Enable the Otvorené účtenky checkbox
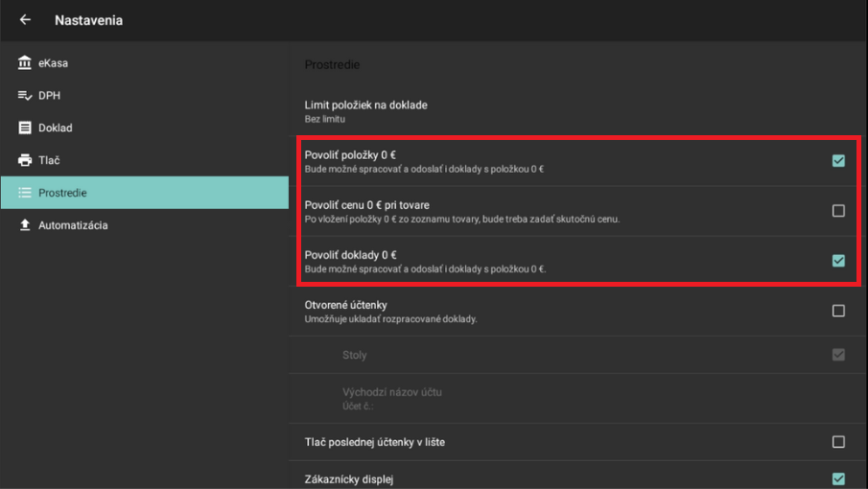The height and width of the screenshot is (489, 868). point(838,311)
